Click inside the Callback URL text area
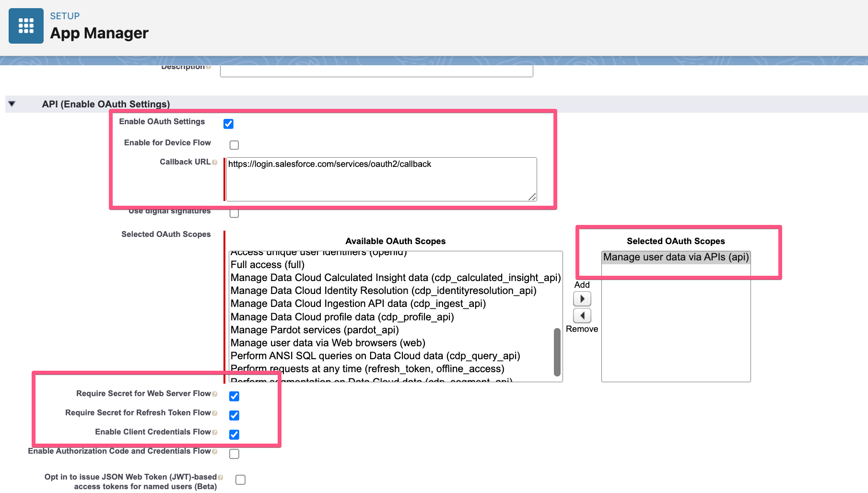Screen dimensions: 868x493 [x=381, y=179]
